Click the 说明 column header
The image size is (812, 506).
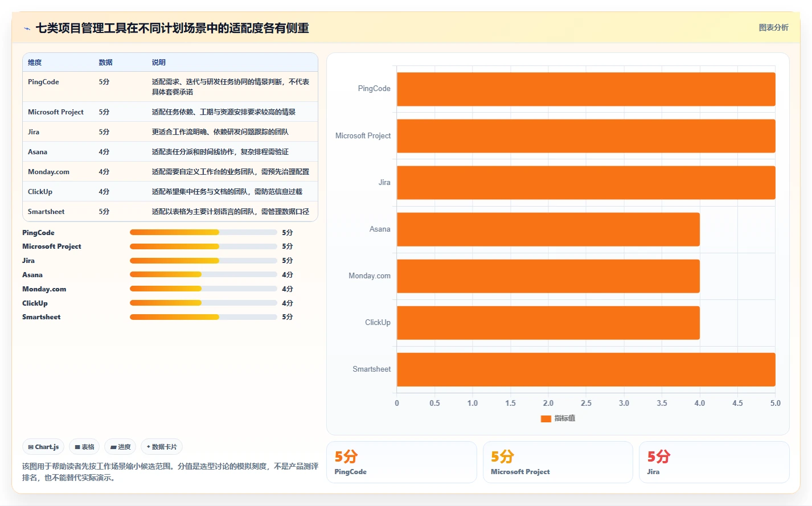159,63
